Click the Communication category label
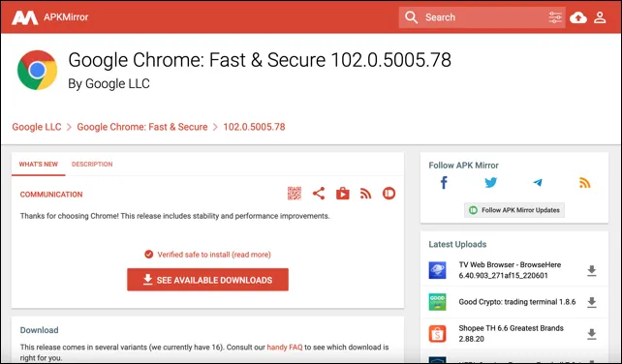 point(51,195)
